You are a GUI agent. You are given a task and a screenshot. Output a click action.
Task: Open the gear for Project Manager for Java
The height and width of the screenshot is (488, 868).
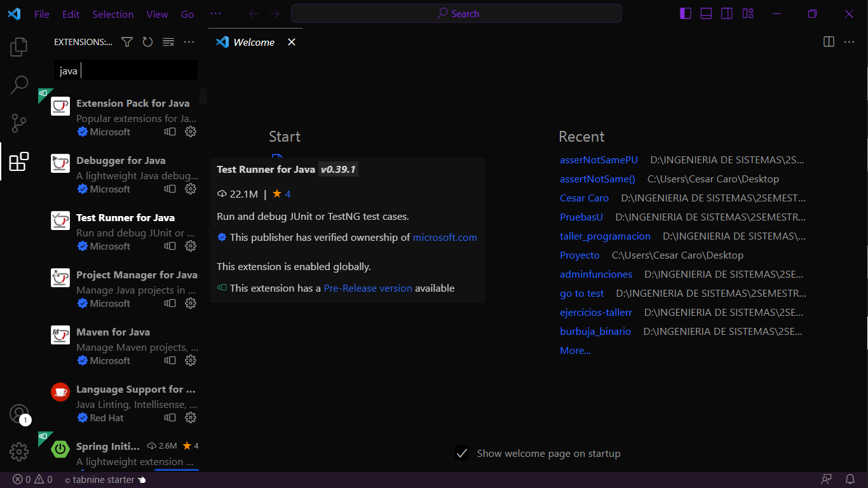191,303
